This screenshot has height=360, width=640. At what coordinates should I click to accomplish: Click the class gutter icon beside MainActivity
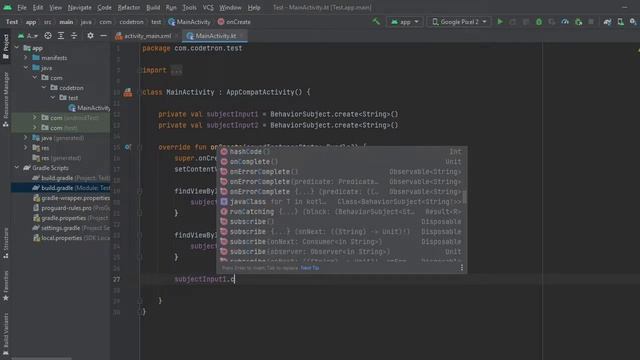(128, 92)
